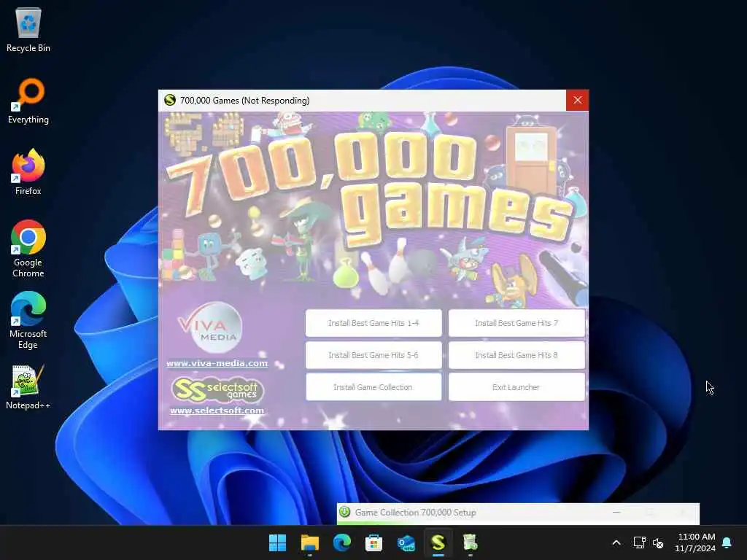747x560 pixels.
Task: Open File Explorer from the taskbar
Action: tap(309, 542)
